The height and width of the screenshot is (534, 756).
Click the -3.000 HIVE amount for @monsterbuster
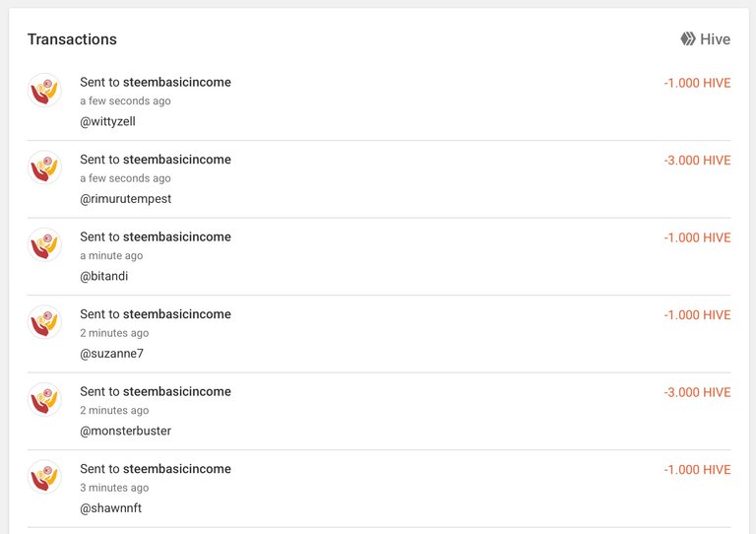(x=697, y=392)
